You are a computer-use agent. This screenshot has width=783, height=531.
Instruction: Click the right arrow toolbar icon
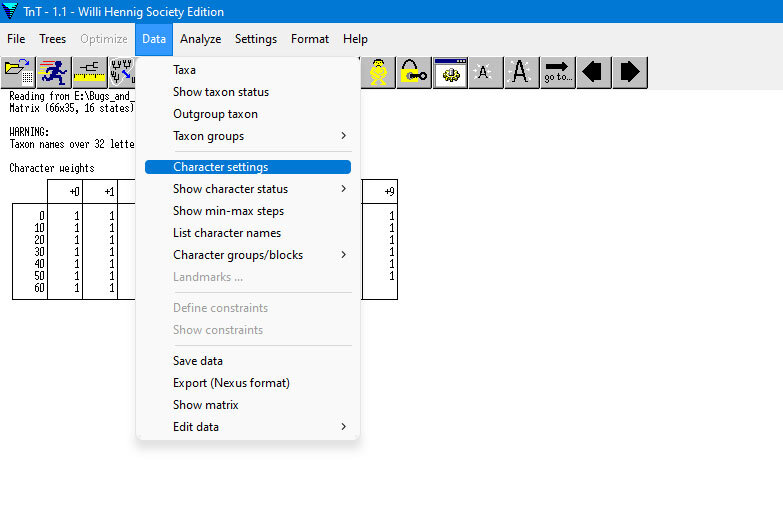(x=630, y=72)
